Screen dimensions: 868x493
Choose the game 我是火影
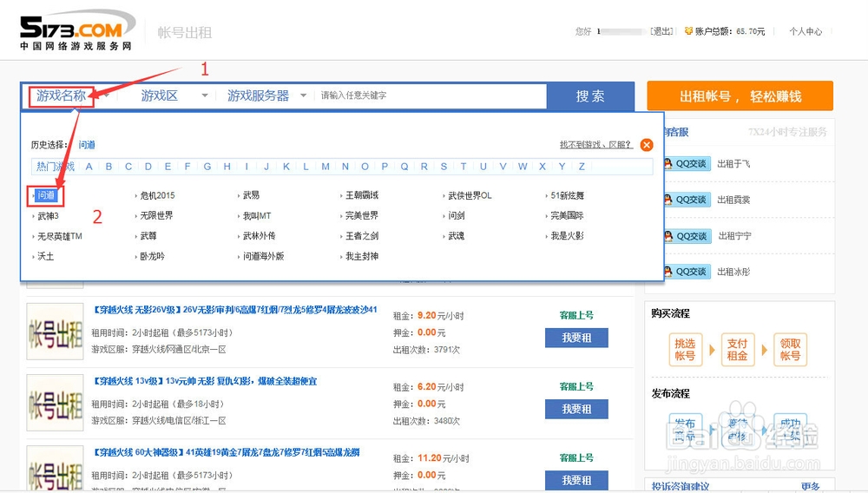point(567,236)
